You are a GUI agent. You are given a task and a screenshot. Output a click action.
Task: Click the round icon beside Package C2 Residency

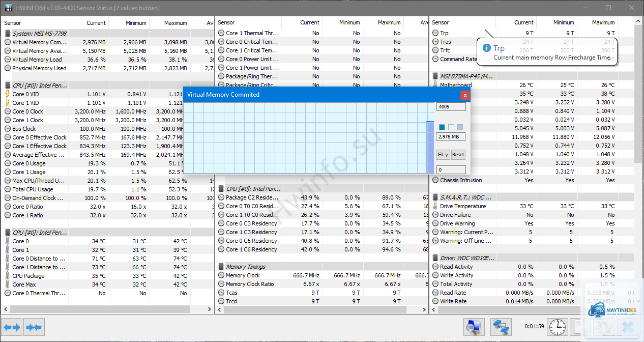click(221, 197)
